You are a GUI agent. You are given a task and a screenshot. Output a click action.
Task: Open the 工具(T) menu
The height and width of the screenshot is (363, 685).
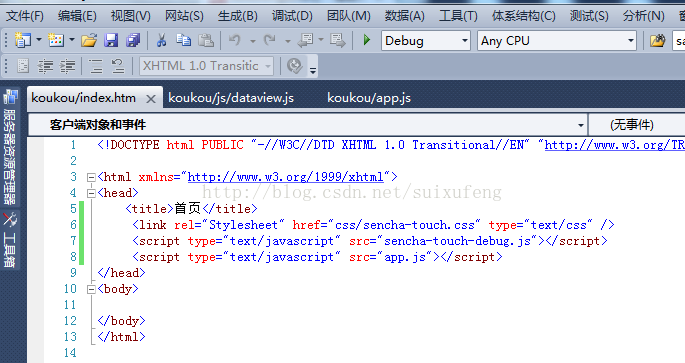(x=458, y=16)
